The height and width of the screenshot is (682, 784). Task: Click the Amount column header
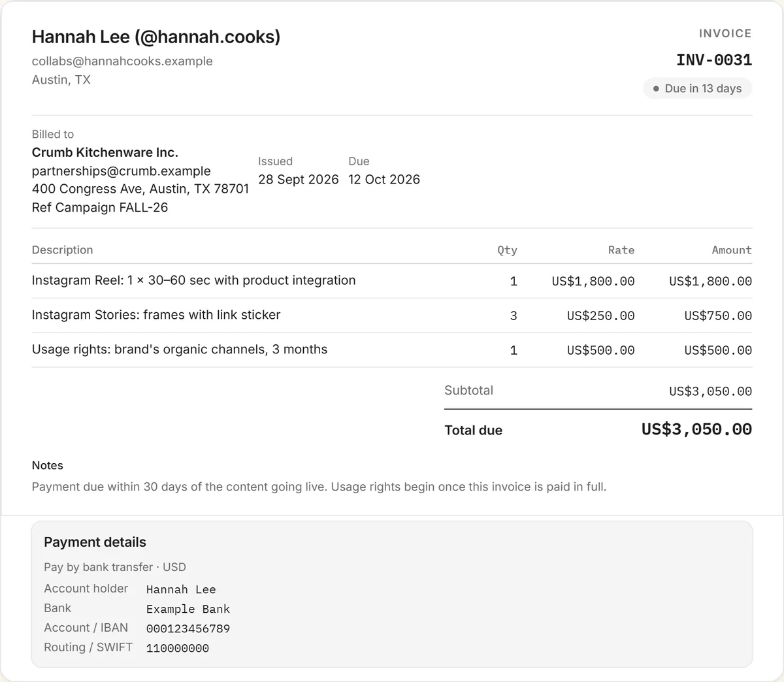732,250
